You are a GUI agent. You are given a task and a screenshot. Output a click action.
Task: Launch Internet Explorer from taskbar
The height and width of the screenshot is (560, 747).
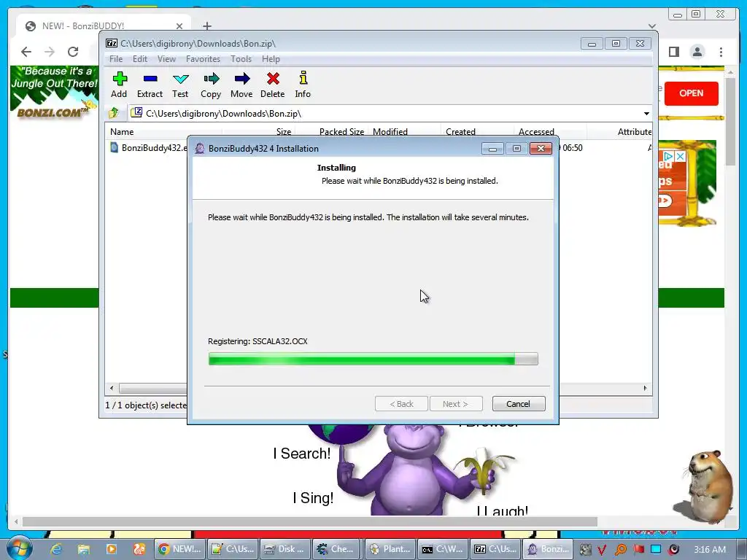(56, 549)
